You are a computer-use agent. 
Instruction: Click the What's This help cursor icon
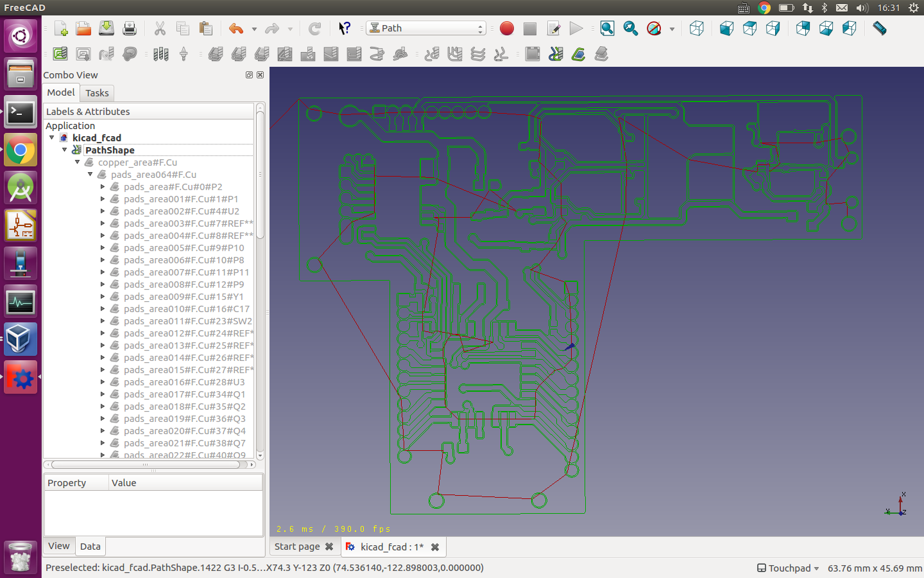[x=345, y=28]
